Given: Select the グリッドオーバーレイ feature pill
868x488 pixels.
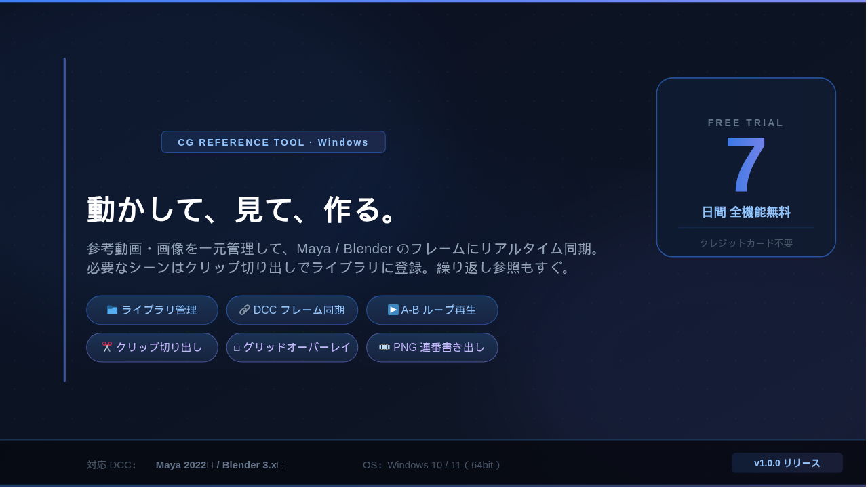Looking at the screenshot, I should coord(292,347).
